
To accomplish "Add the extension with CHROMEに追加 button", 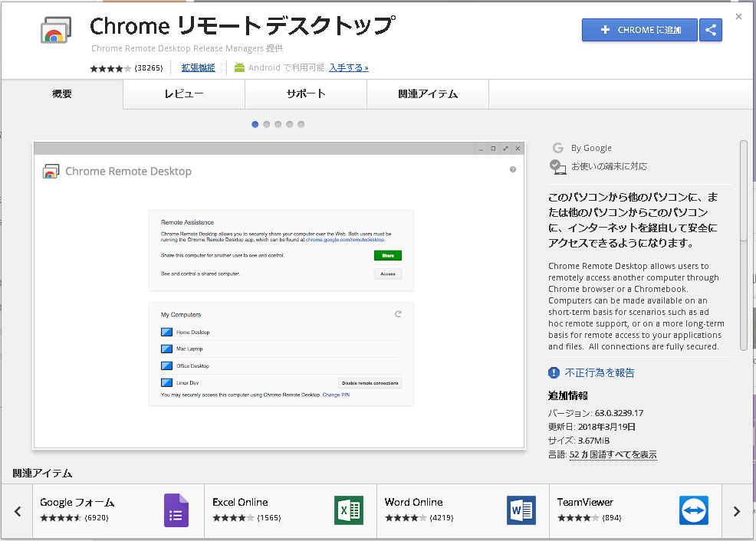I will (x=639, y=30).
